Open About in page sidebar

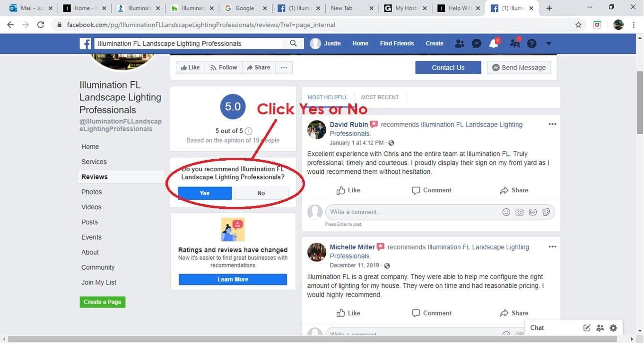pos(90,253)
